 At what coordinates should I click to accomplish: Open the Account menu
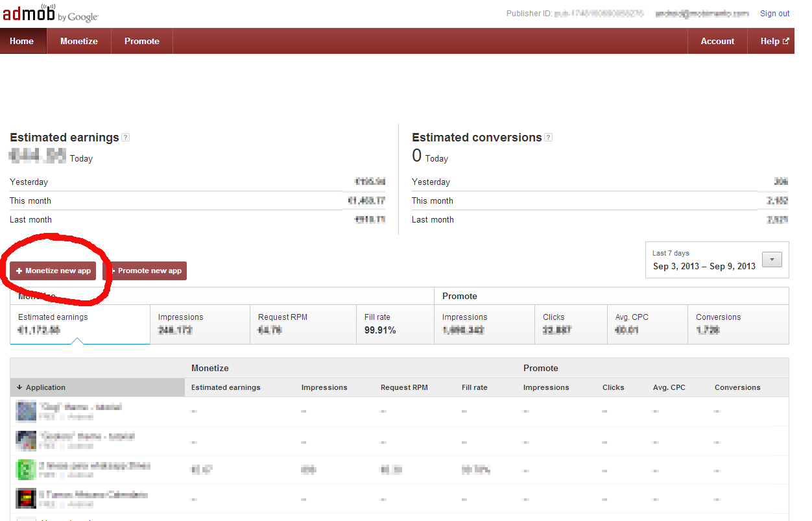coord(717,41)
